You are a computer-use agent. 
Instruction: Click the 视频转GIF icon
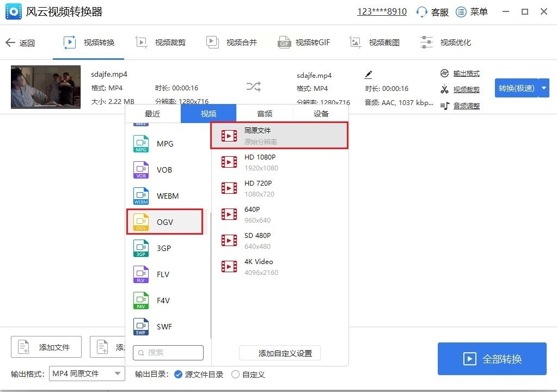coord(284,42)
